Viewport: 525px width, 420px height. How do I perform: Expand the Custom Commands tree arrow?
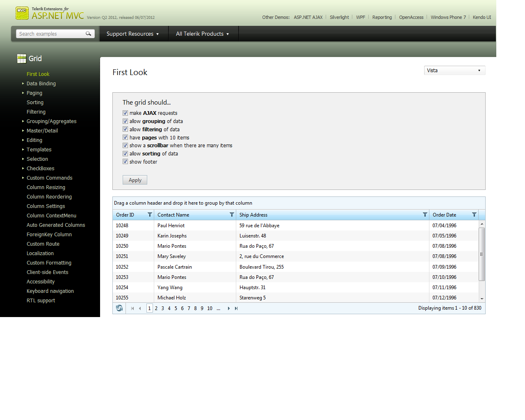(x=23, y=178)
